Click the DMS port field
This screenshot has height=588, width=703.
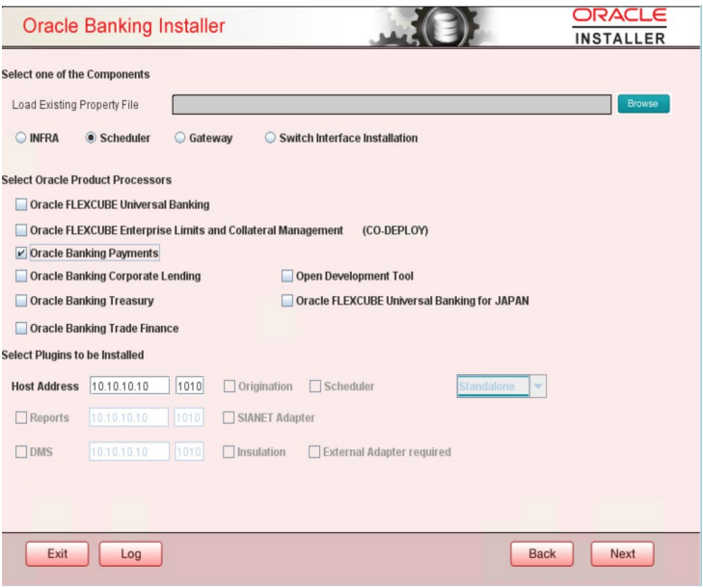(x=189, y=452)
